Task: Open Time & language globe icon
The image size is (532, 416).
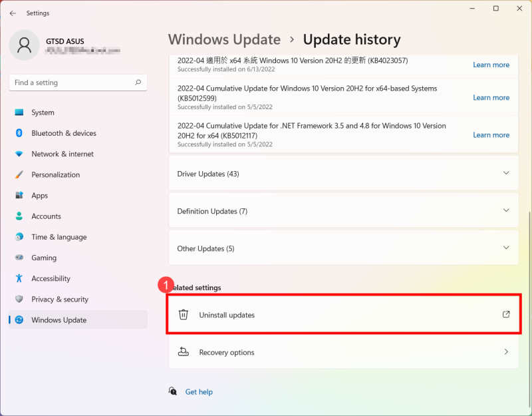Action: (19, 237)
